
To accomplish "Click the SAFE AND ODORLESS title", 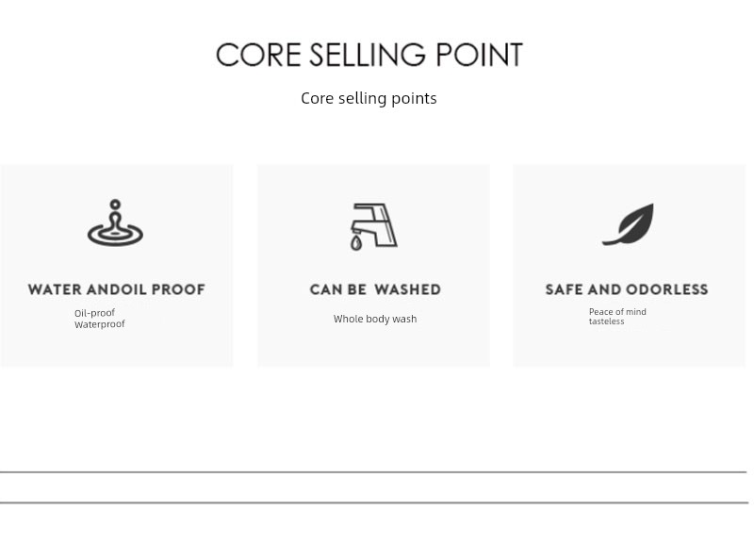I will [627, 289].
